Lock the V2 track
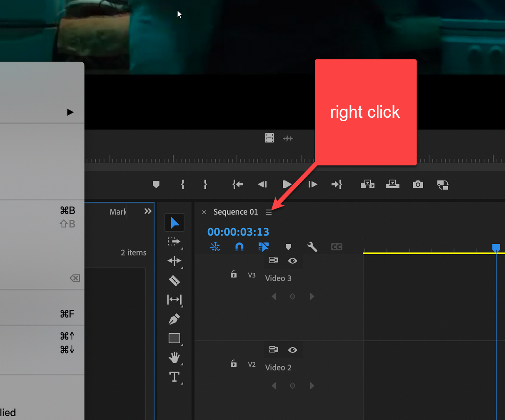 (x=233, y=364)
